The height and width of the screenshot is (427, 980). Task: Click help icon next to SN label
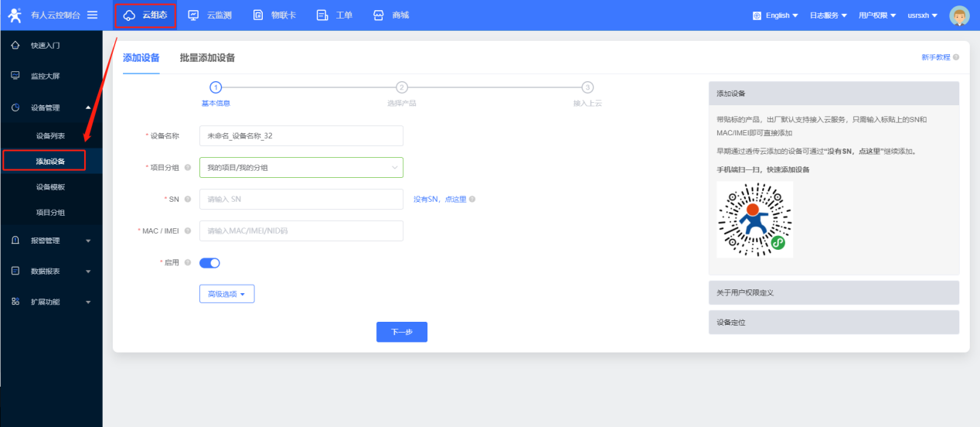pyautogui.click(x=188, y=200)
